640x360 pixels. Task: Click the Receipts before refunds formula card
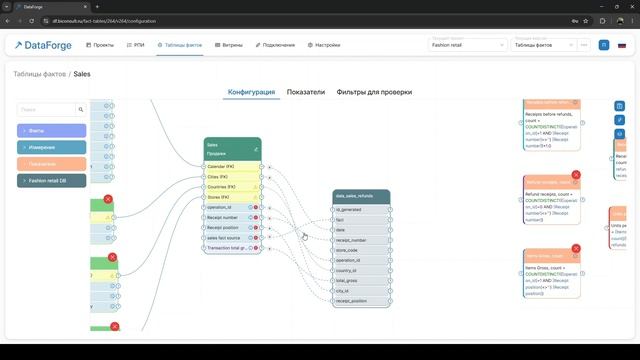pyautogui.click(x=551, y=125)
